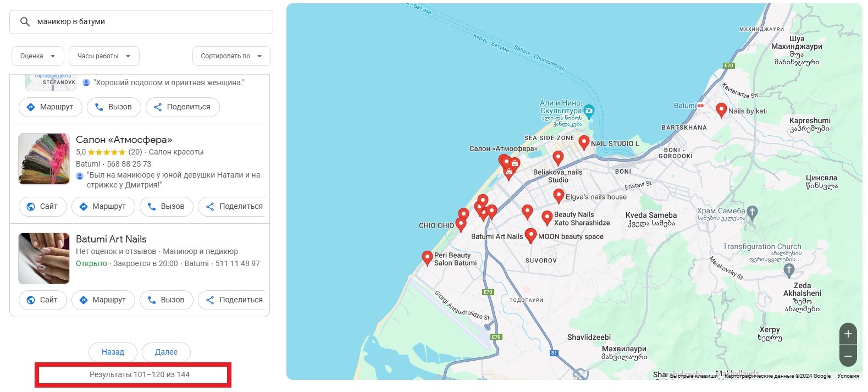Open the Салон «Атмосфера» listing title
Screen dimensions: 868x392
click(x=124, y=140)
